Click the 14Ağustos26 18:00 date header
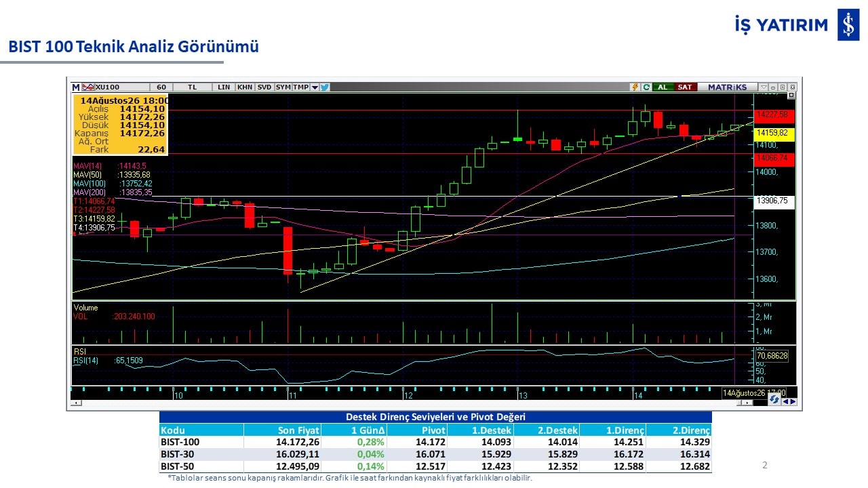The height and width of the screenshot is (488, 868). 124,100
